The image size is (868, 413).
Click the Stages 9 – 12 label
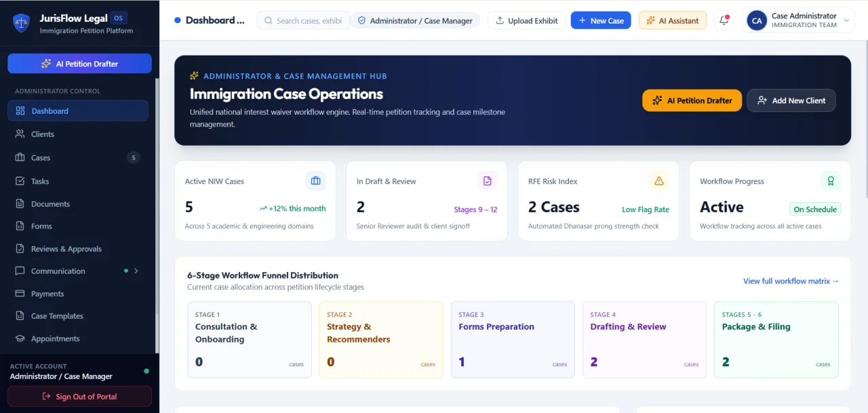pos(475,210)
